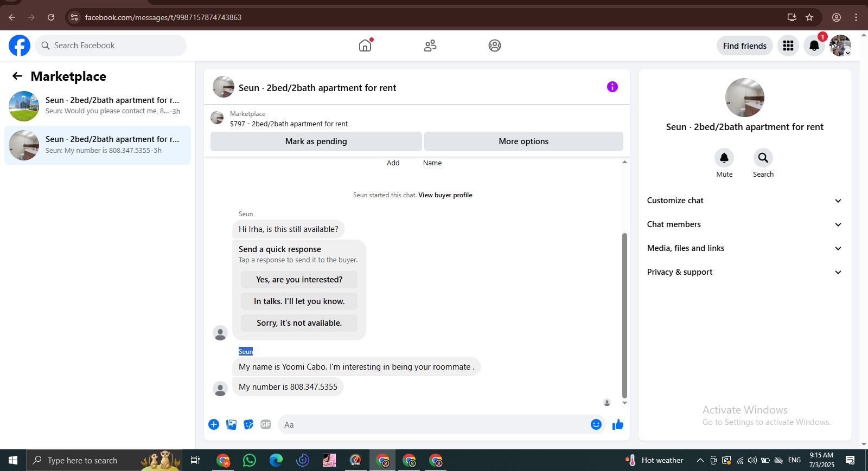Click ENG language indicator in tray
This screenshot has height=471, width=868.
794,460
